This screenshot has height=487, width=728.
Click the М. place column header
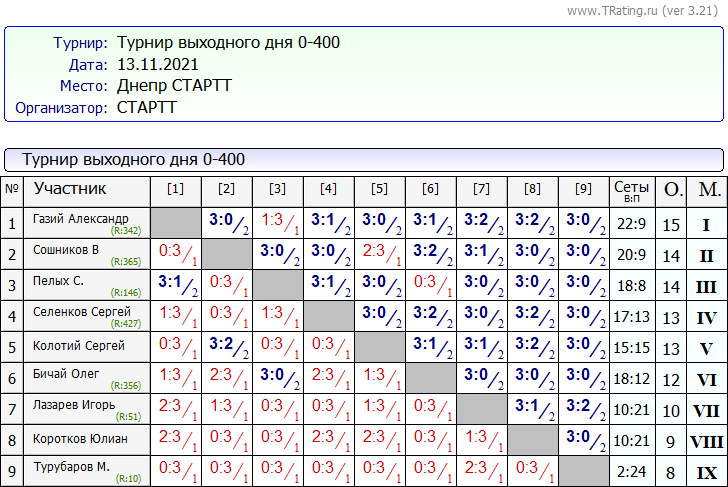point(708,190)
